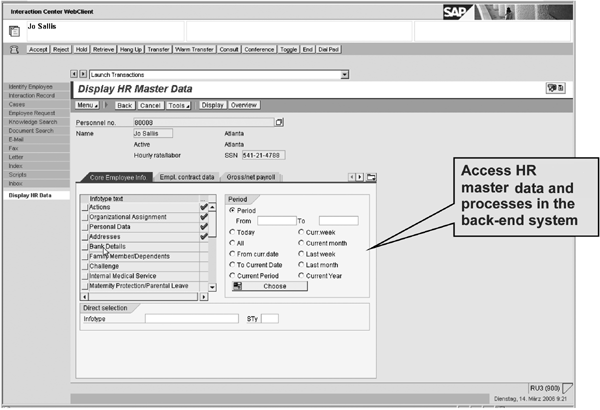This screenshot has height=410, width=600.
Task: Select the To Current Date radio button
Action: pyautogui.click(x=232, y=265)
